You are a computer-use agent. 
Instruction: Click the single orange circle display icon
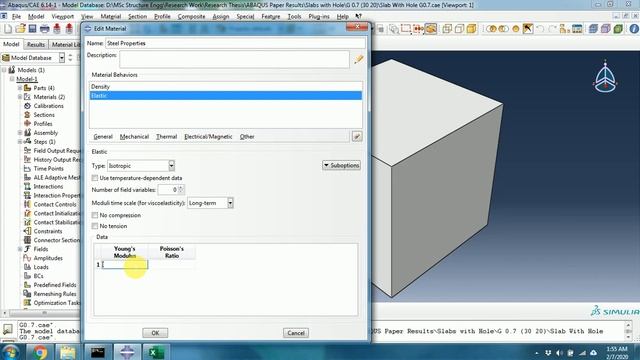coord(516,29)
